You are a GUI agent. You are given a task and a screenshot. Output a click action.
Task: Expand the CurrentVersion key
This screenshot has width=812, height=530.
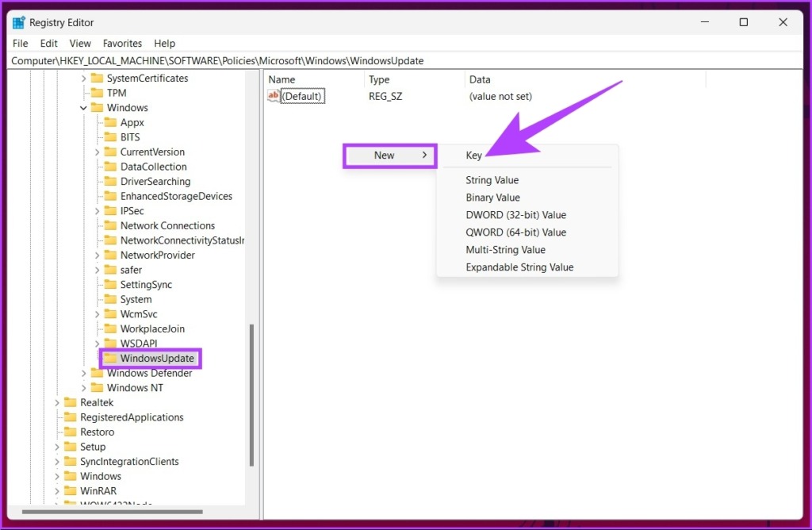[97, 152]
